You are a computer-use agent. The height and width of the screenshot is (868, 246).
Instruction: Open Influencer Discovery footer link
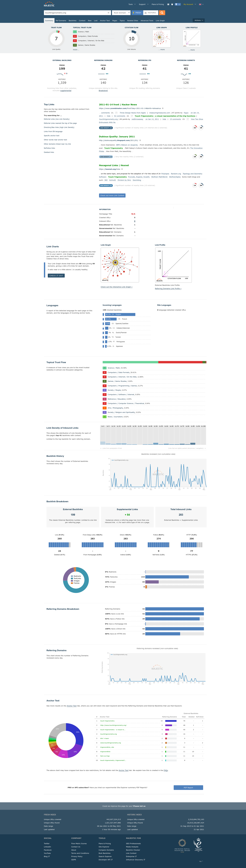click(135, 860)
